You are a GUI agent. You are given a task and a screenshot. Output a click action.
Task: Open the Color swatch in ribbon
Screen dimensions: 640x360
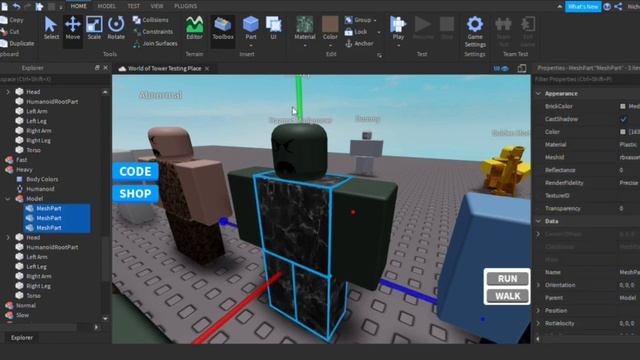point(330,24)
